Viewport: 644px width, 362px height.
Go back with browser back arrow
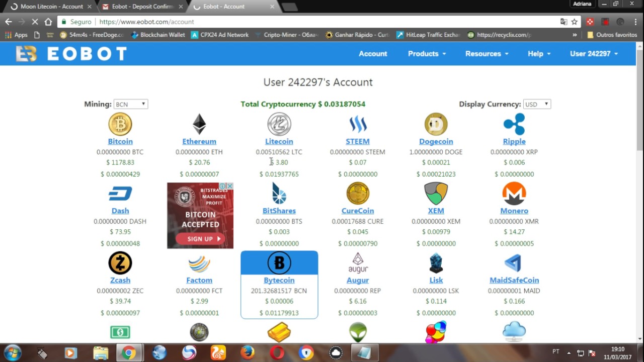9,22
